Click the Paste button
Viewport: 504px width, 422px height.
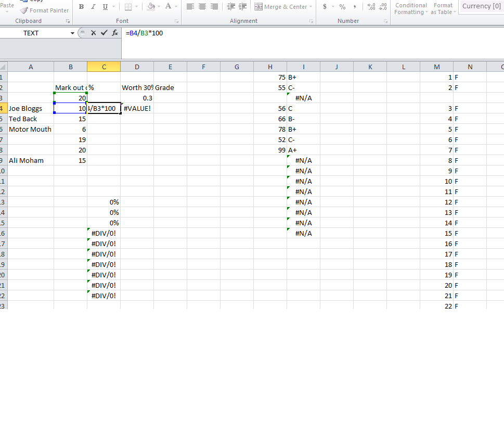(7, 6)
